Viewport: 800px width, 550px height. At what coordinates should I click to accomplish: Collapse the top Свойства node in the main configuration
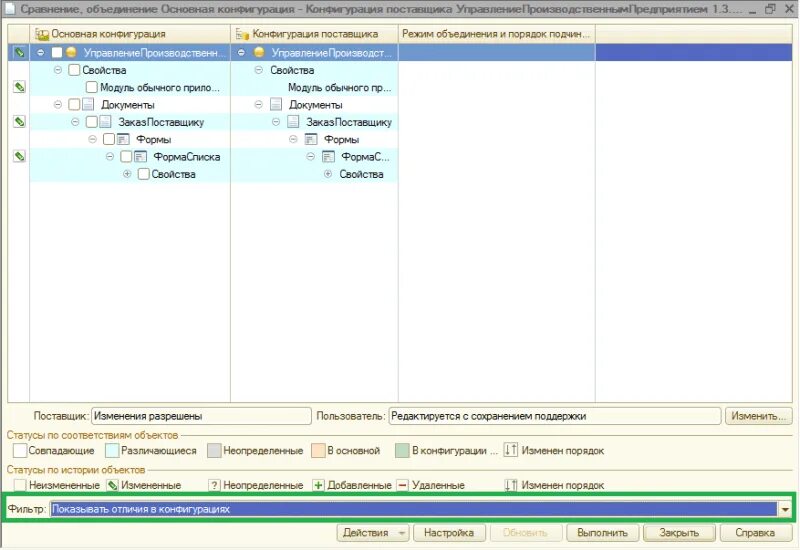[58, 70]
